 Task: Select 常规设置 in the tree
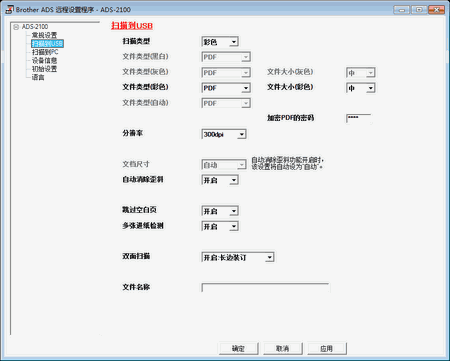(44, 35)
